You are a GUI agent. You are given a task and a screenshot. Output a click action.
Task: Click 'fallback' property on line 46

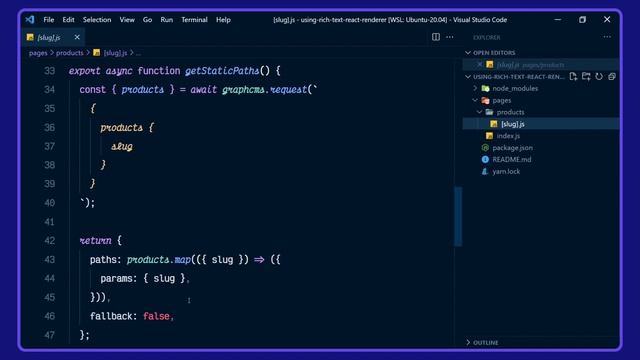[111, 316]
